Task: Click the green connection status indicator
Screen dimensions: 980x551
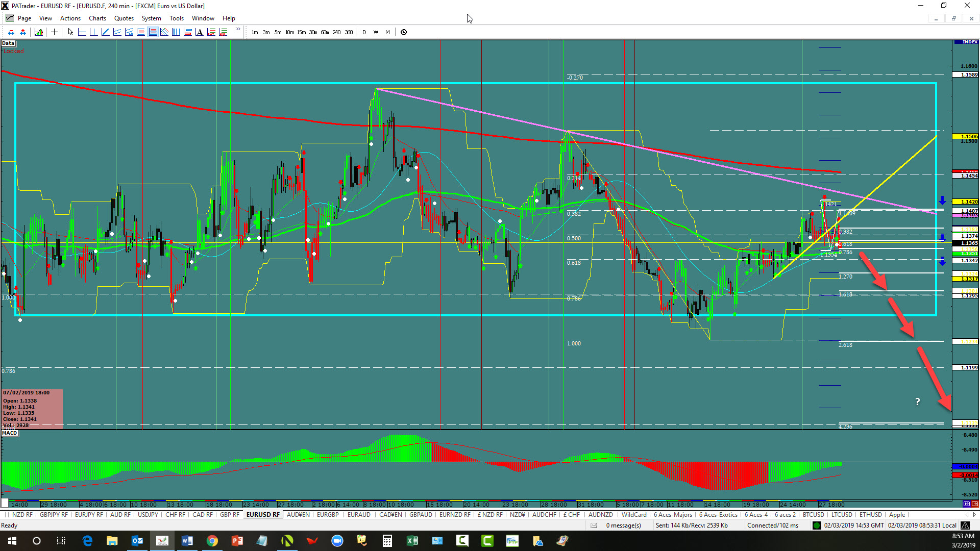Action: tap(817, 525)
